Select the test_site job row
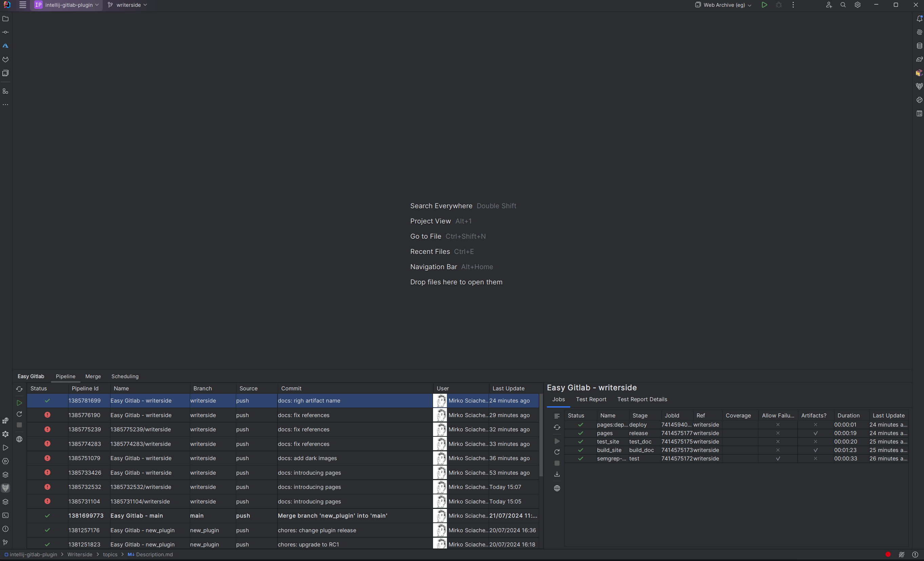This screenshot has height=561, width=924. pos(737,442)
